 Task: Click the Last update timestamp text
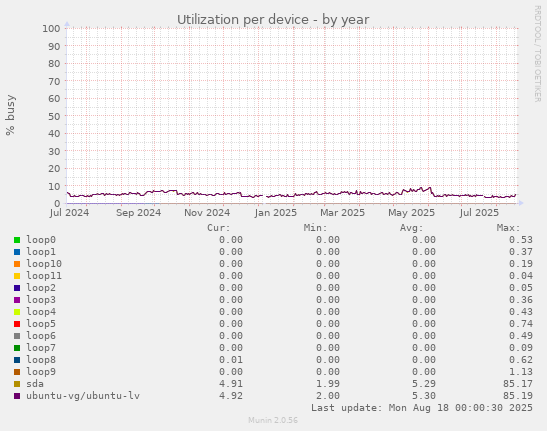click(422, 408)
